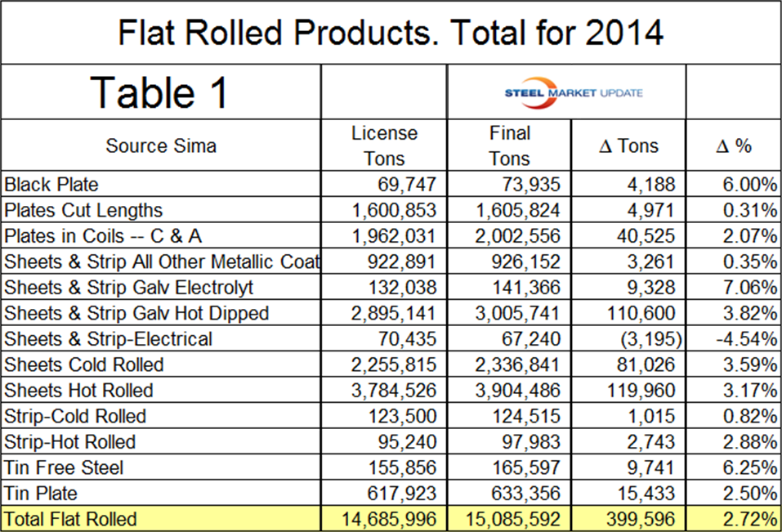
Task: Click the Steel Market Update logo
Action: (x=574, y=92)
